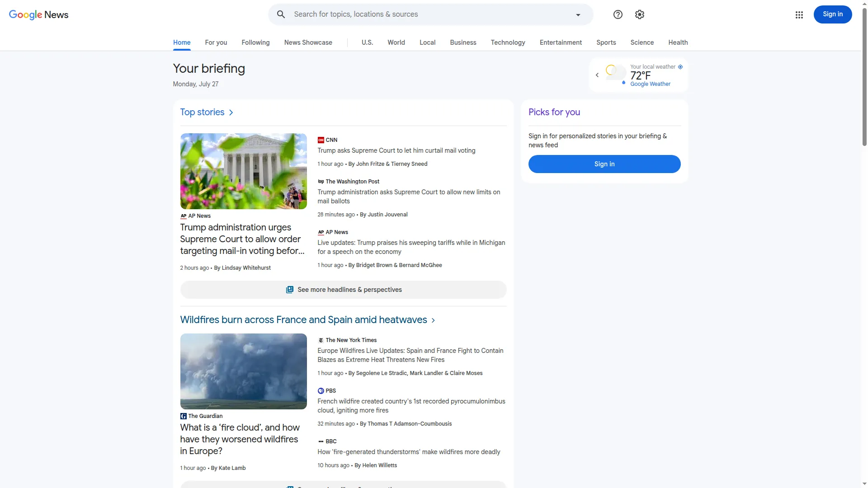868x488 pixels.
Task: Click The Guardian source icon
Action: pyautogui.click(x=183, y=416)
